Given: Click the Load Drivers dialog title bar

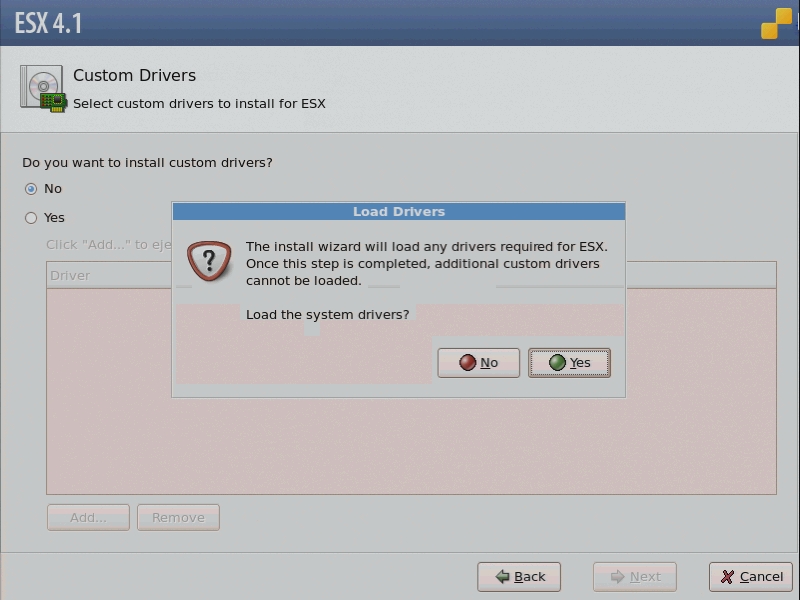Looking at the screenshot, I should pyautogui.click(x=398, y=212).
